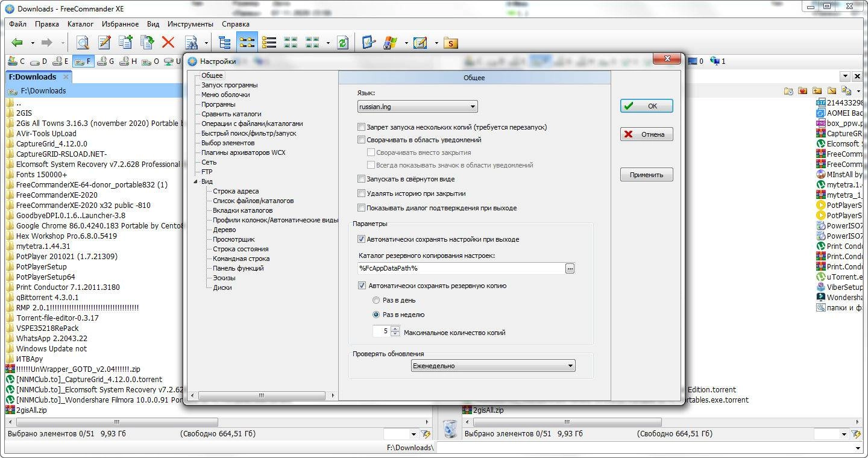
Task: Enable 'Удалять историю при закрытии' checkbox
Action: point(361,193)
